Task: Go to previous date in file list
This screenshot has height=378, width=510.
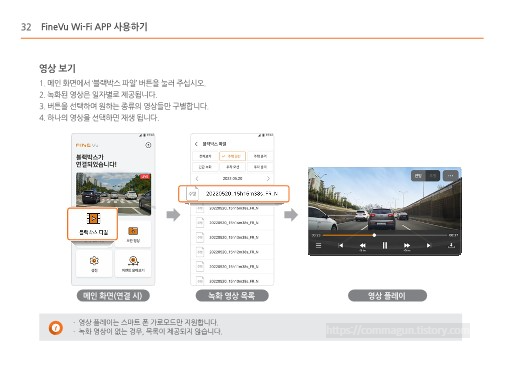Action: [197, 179]
